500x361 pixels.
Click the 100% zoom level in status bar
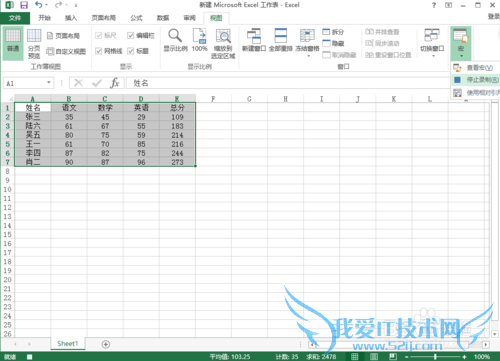(x=482, y=357)
